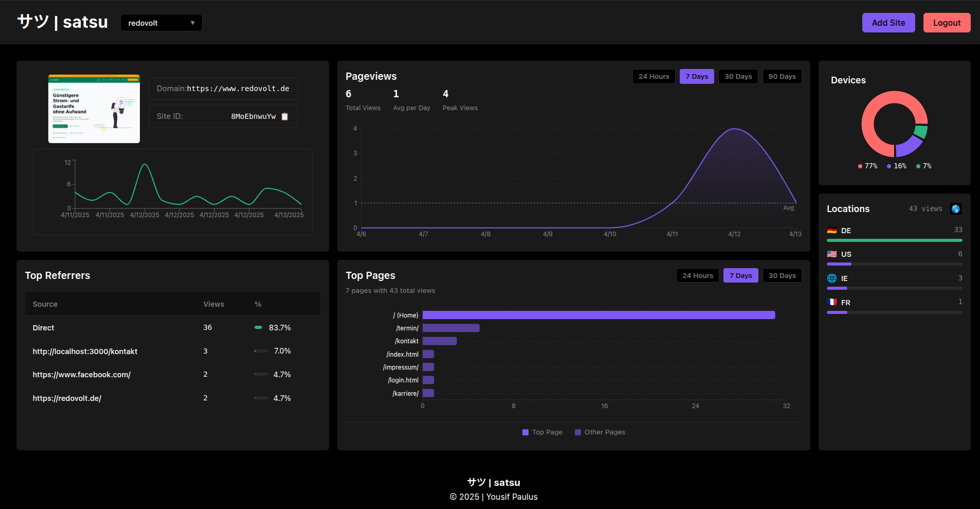Switch Pageviews to 90 Days
Screen dimensions: 980x509
click(x=782, y=76)
